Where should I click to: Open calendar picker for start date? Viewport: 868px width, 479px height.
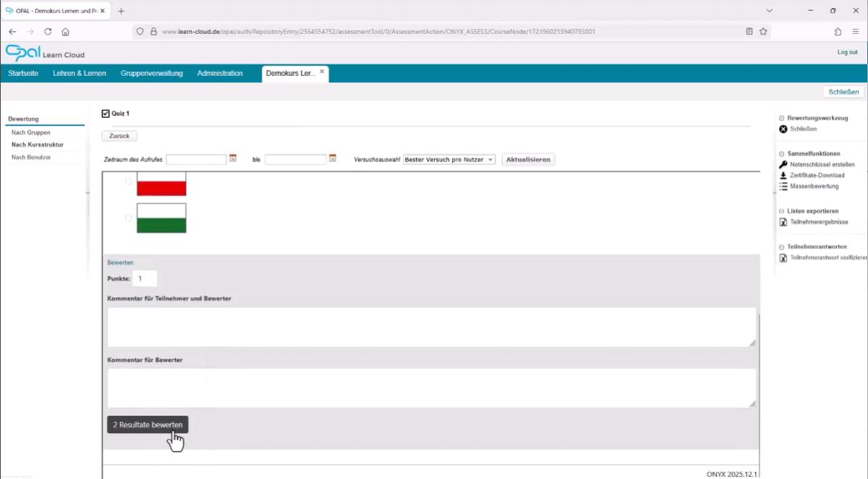[233, 158]
